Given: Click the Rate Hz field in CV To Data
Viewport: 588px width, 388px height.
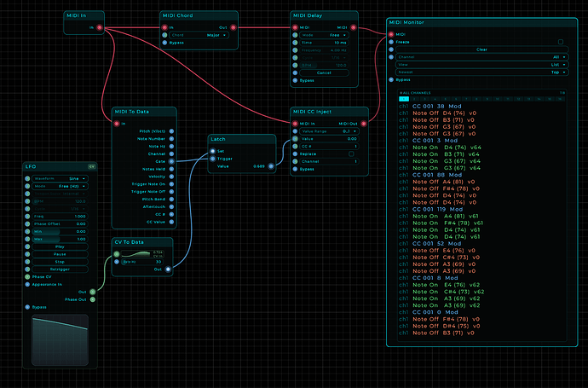Looking at the screenshot, I should (x=142, y=262).
